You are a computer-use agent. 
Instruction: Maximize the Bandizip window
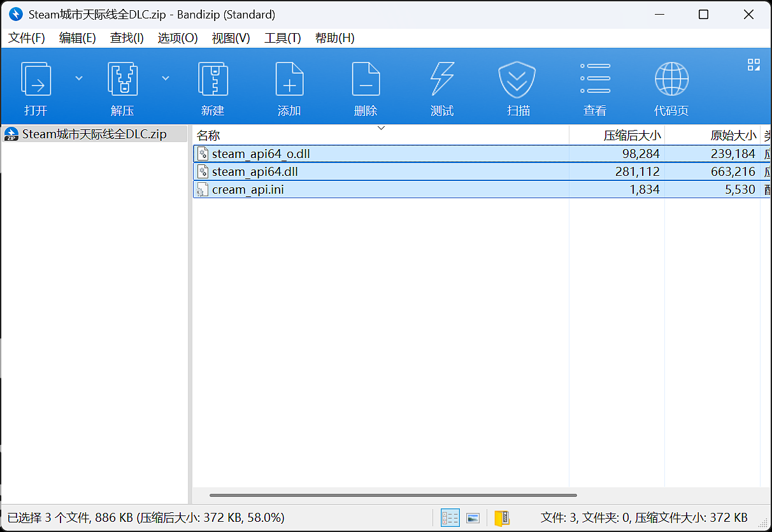tap(703, 14)
